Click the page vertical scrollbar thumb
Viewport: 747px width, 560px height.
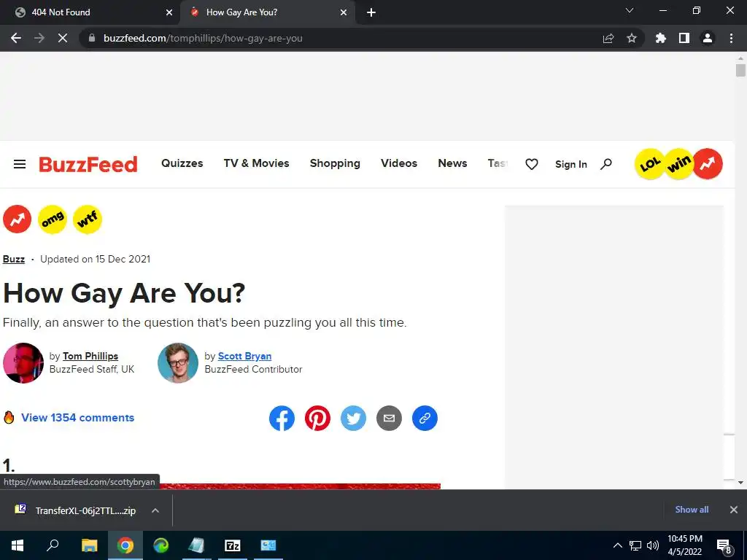click(x=740, y=71)
